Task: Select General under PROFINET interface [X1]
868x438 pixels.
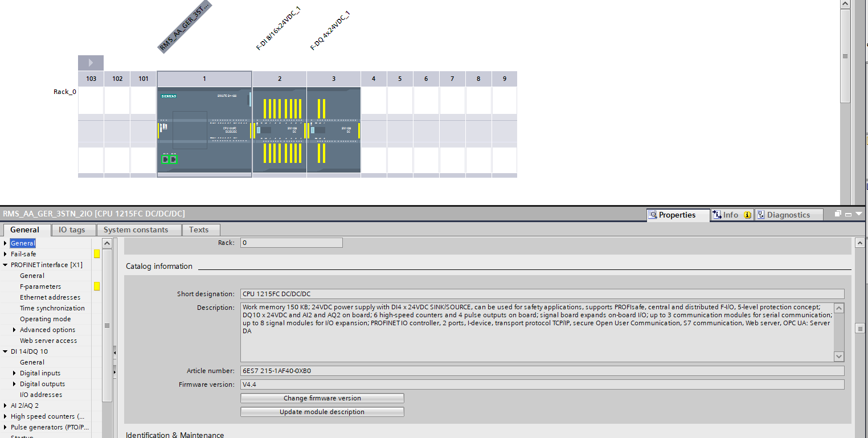Action: coord(32,276)
